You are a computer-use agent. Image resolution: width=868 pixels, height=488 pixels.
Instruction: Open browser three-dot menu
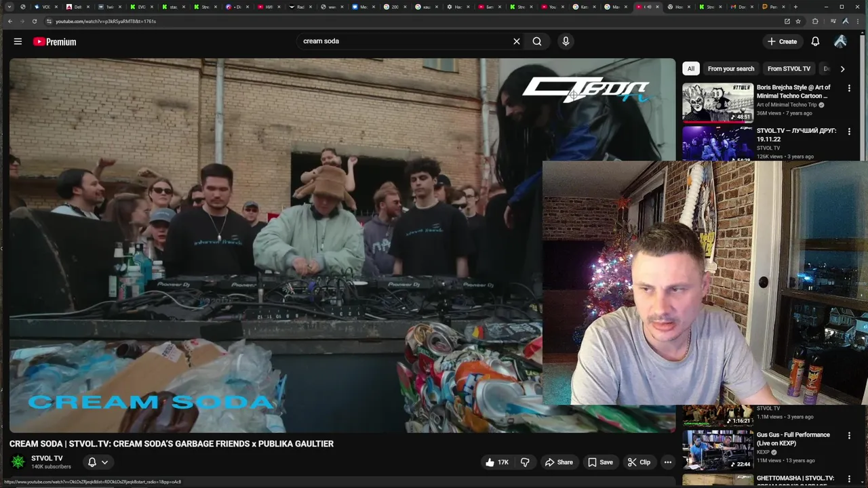point(858,21)
